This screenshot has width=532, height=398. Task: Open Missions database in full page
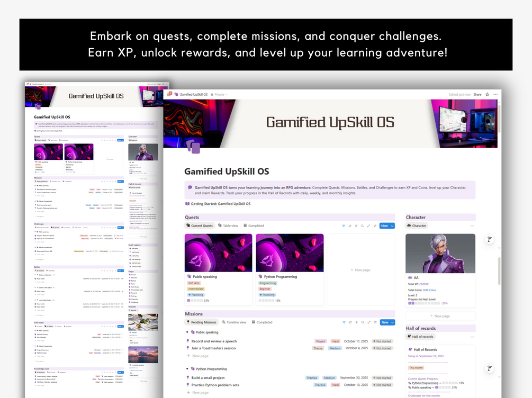pos(369,322)
